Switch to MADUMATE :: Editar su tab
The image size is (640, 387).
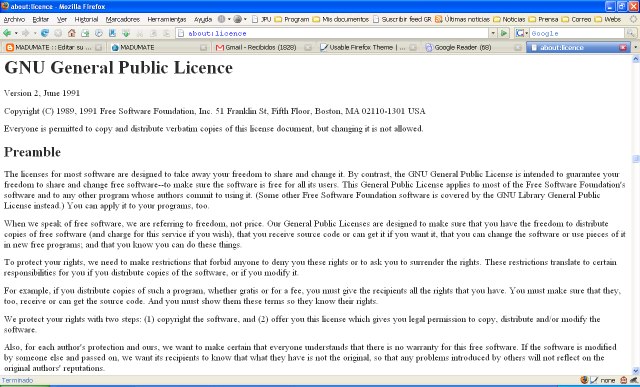click(53, 48)
